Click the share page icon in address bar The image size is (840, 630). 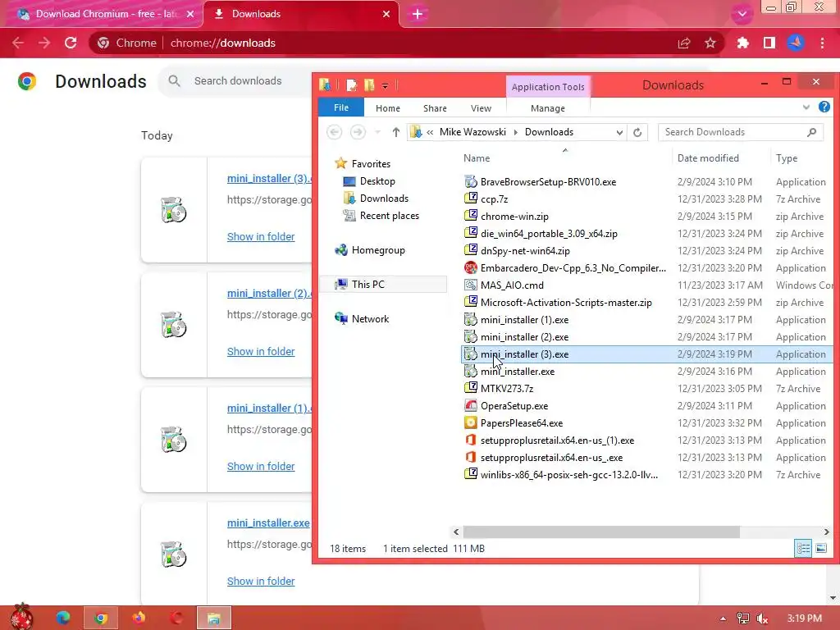684,43
